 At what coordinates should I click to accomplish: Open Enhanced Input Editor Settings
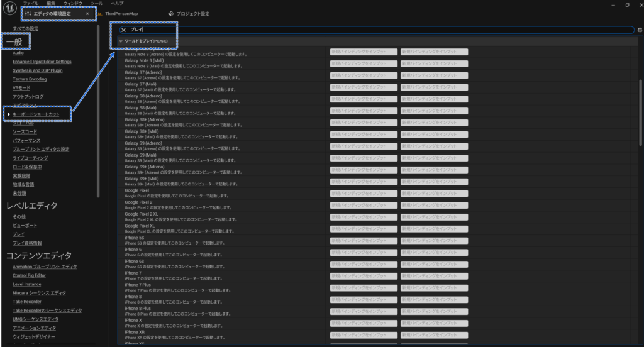point(42,62)
